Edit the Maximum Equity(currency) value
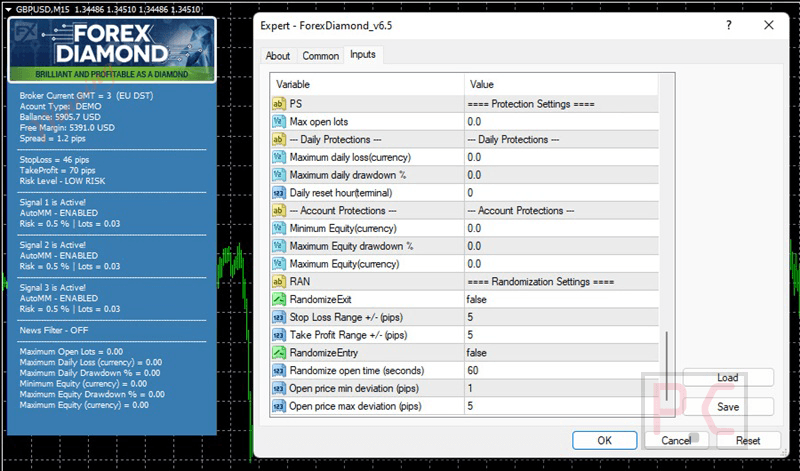Viewport: 800px width, 471px height. (x=561, y=264)
